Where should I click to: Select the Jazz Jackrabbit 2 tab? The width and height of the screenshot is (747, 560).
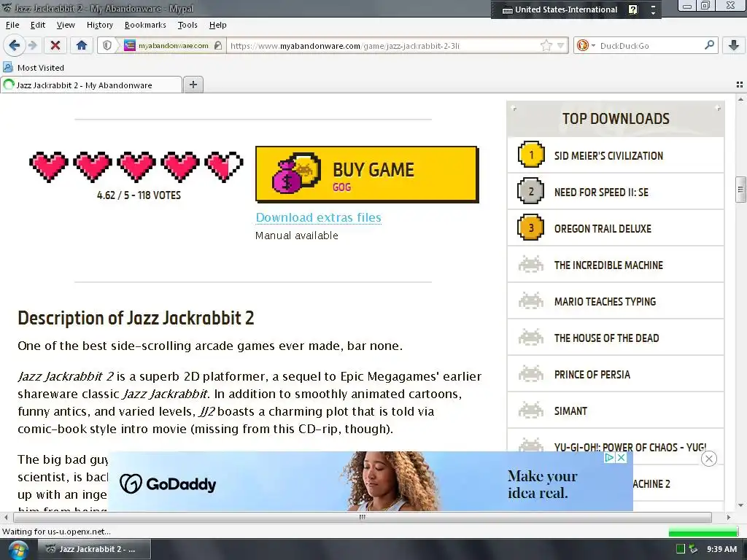[91, 85]
